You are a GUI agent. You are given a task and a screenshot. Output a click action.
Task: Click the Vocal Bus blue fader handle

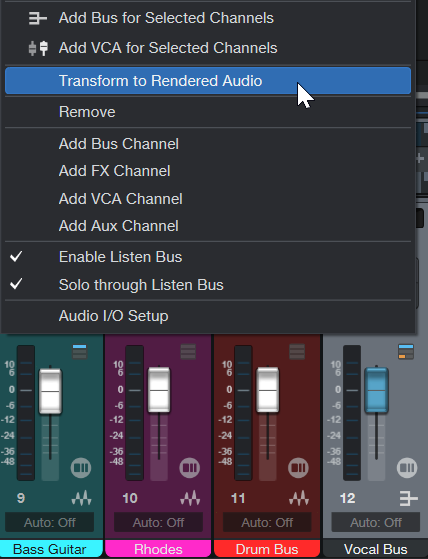(376, 390)
